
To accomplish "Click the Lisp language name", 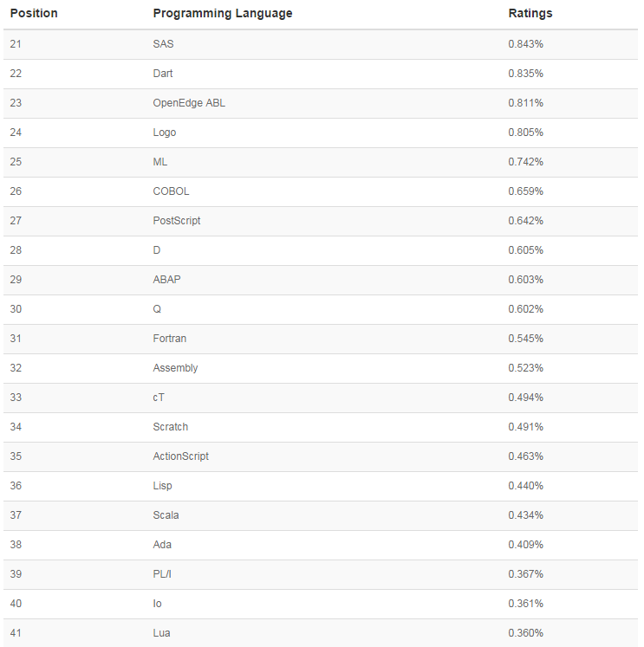I will point(162,486).
